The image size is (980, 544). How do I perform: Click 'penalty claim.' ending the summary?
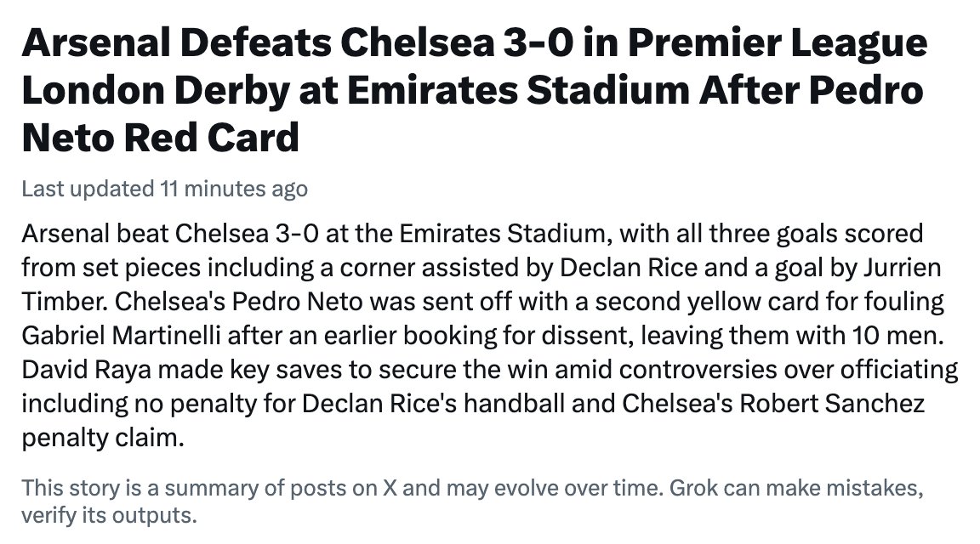point(103,438)
